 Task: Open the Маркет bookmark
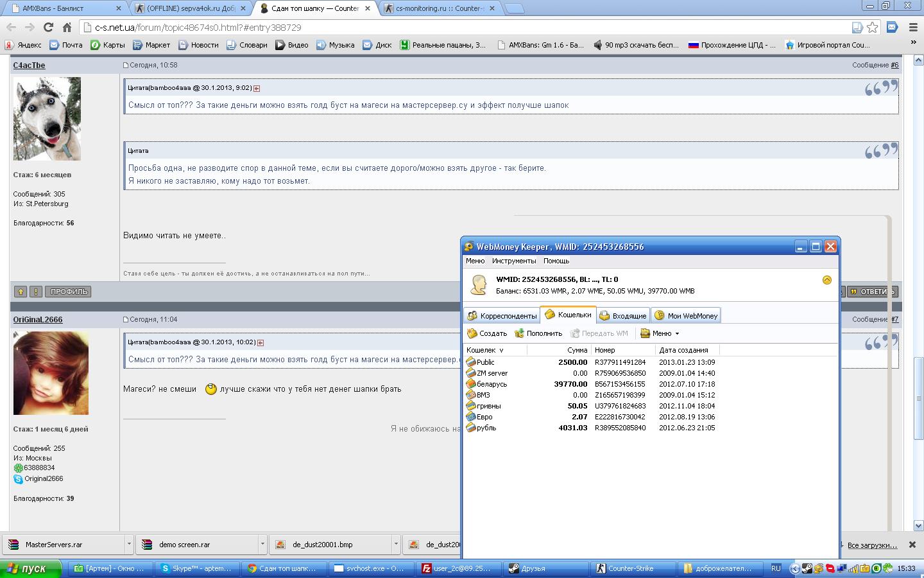coord(151,45)
